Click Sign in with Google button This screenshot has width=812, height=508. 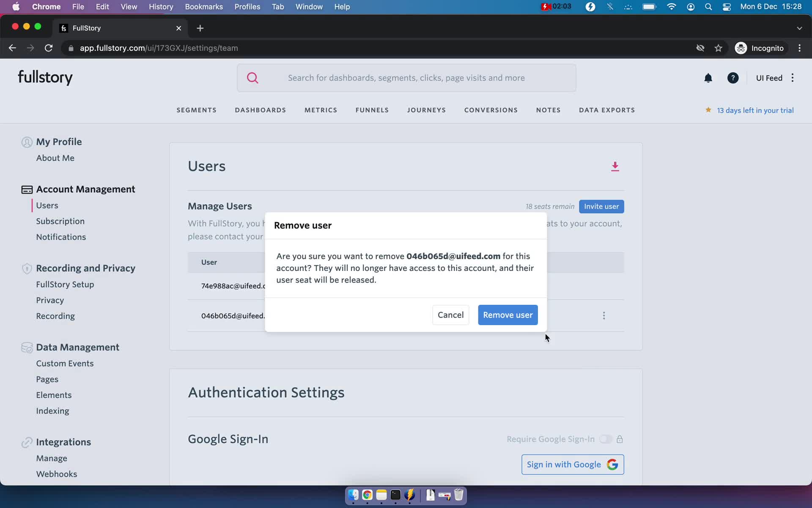pos(573,464)
